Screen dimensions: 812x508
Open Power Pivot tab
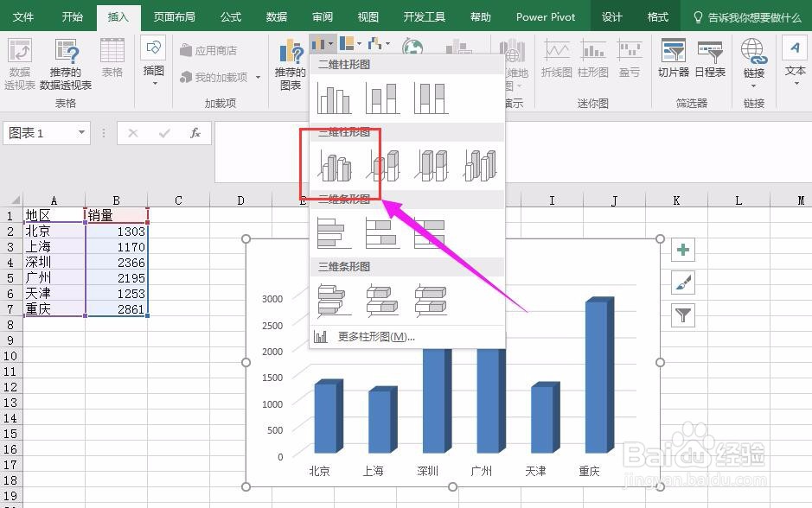[546, 17]
